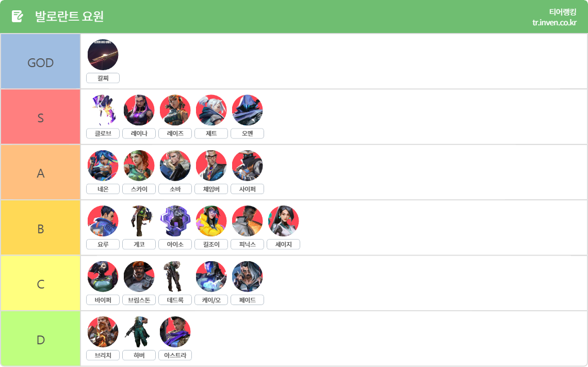Select the blue GOD tier label

[41, 61]
